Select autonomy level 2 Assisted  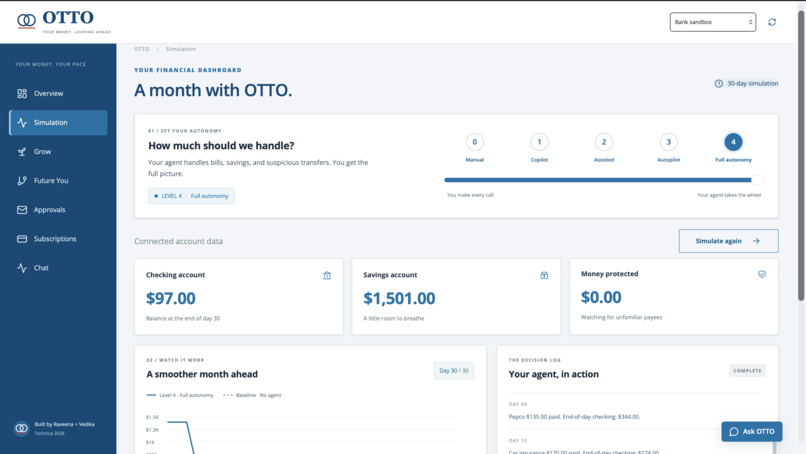coord(604,148)
